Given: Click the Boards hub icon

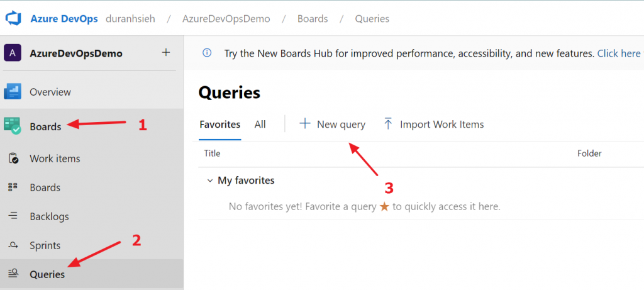Looking at the screenshot, I should click(13, 125).
